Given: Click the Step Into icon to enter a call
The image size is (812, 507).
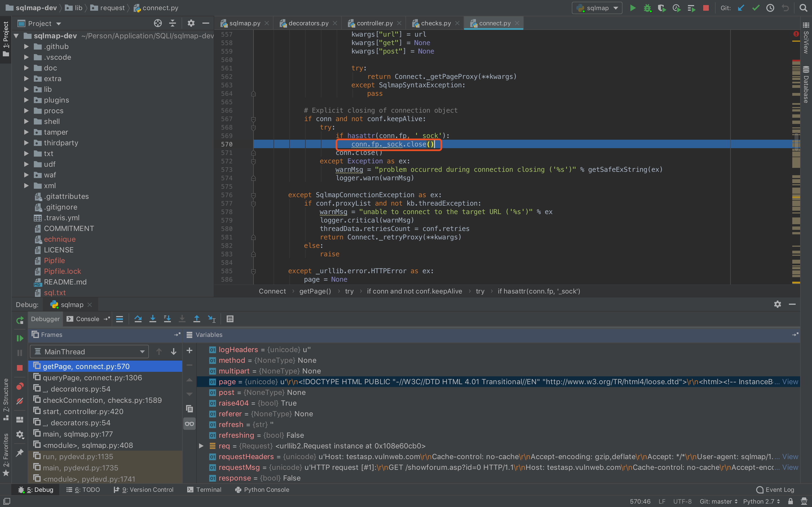Looking at the screenshot, I should tap(153, 319).
